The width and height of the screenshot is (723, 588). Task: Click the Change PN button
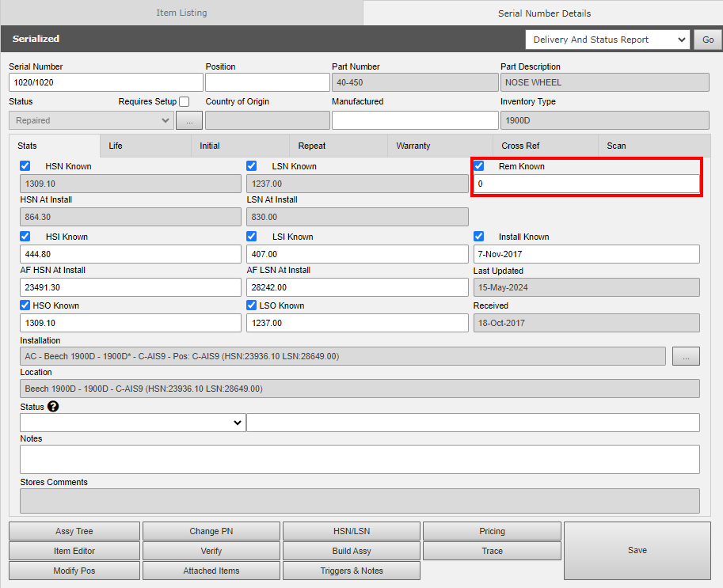(x=211, y=531)
